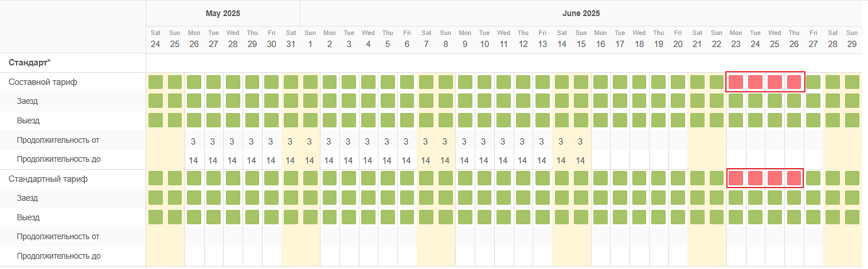This screenshot has height=269, width=868.
Task: Toggle red Составной тариф cell for Mon 23
Action: pos(736,82)
